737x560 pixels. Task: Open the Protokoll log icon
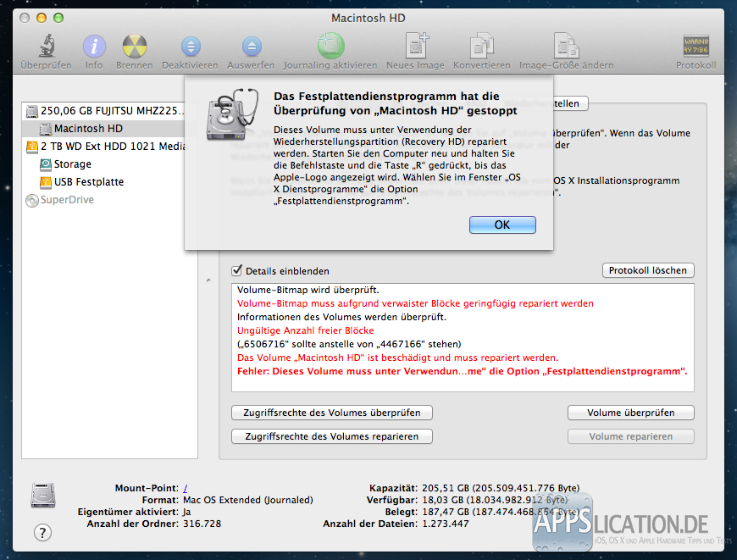tap(696, 46)
